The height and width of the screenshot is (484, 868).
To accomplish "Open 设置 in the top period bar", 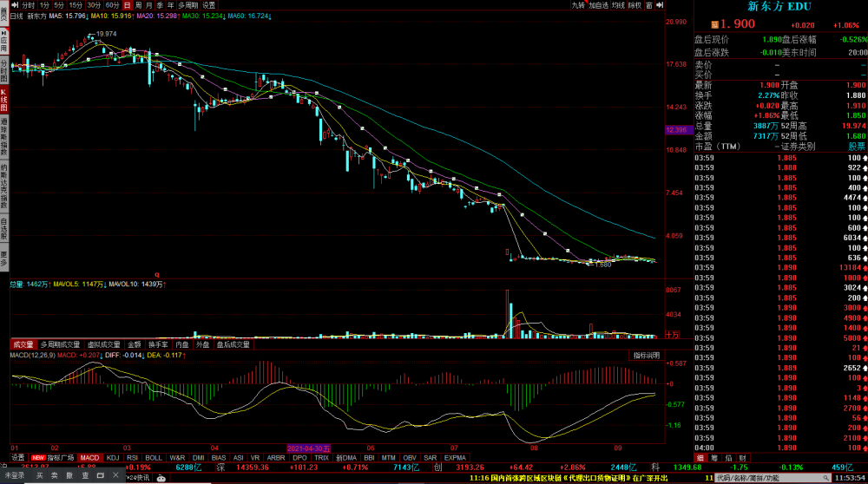I will [x=208, y=5].
